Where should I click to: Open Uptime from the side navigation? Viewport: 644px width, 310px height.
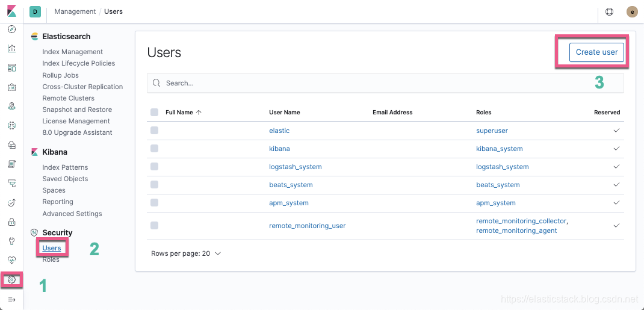click(x=12, y=202)
